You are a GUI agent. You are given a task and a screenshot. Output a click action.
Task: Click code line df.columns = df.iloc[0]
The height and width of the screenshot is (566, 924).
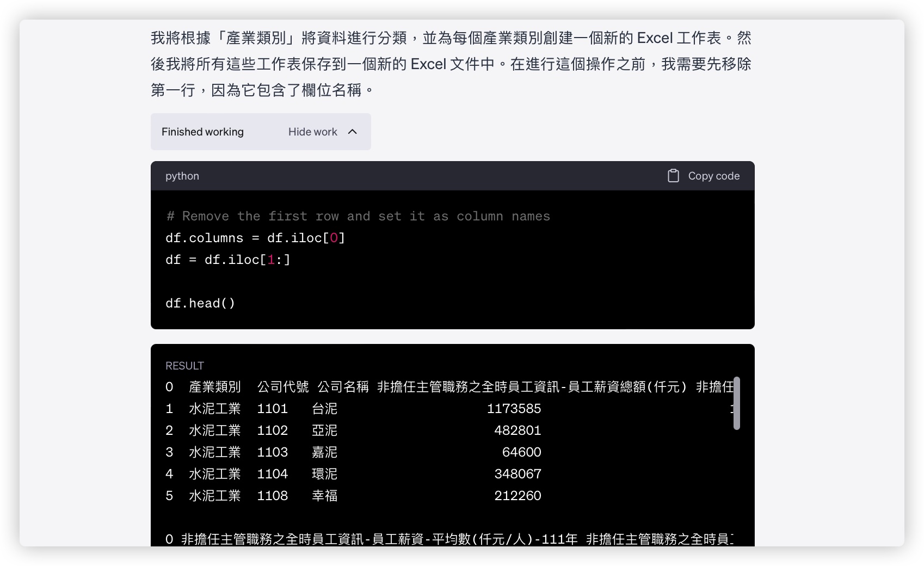[255, 238]
